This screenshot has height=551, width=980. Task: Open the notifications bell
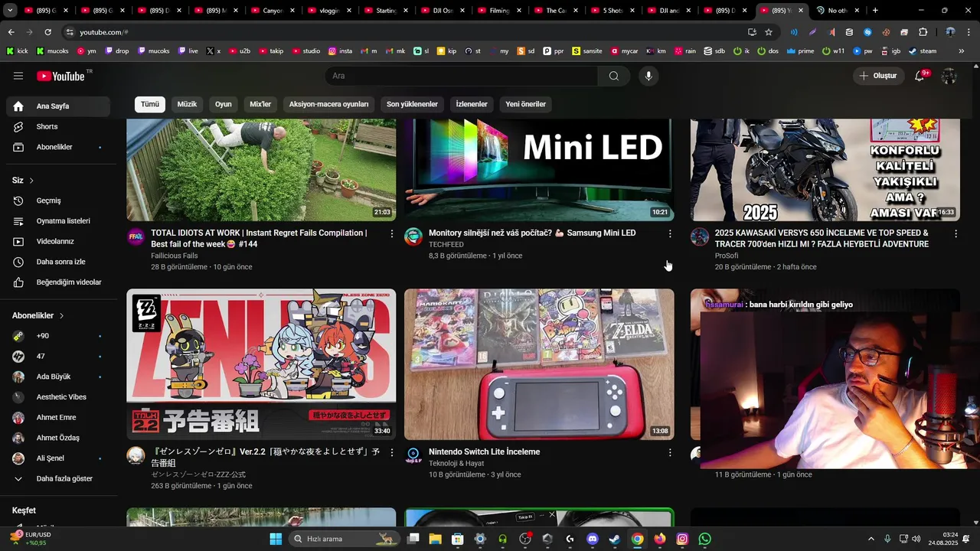click(920, 76)
